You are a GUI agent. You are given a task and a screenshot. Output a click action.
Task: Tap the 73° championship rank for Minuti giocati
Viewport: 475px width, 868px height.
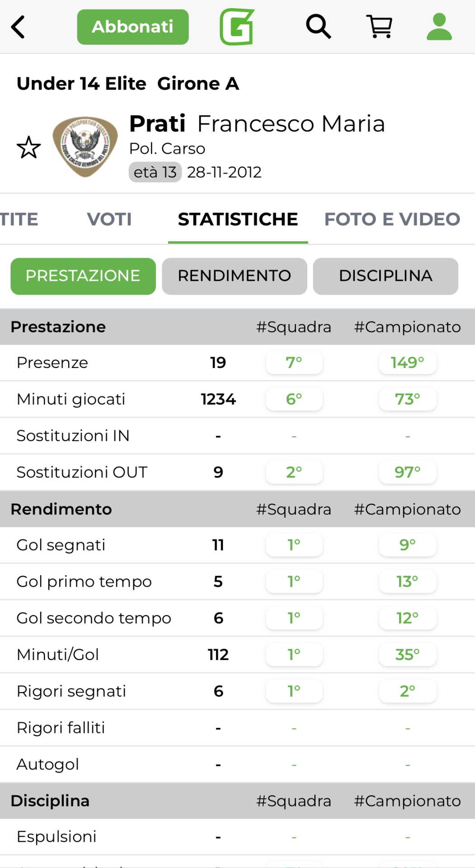(408, 399)
